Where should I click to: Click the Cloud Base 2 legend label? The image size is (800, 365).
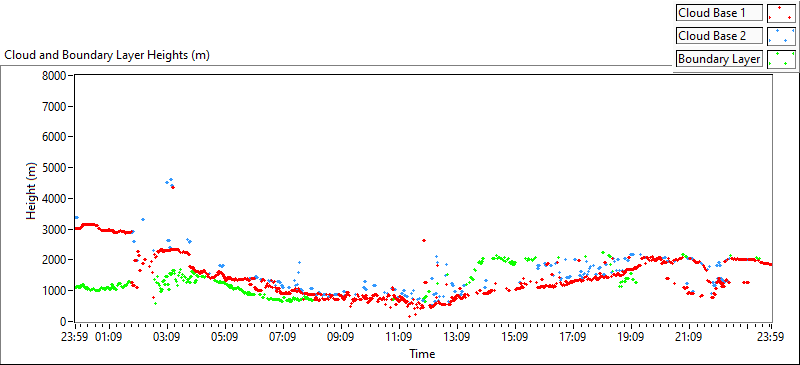(719, 36)
